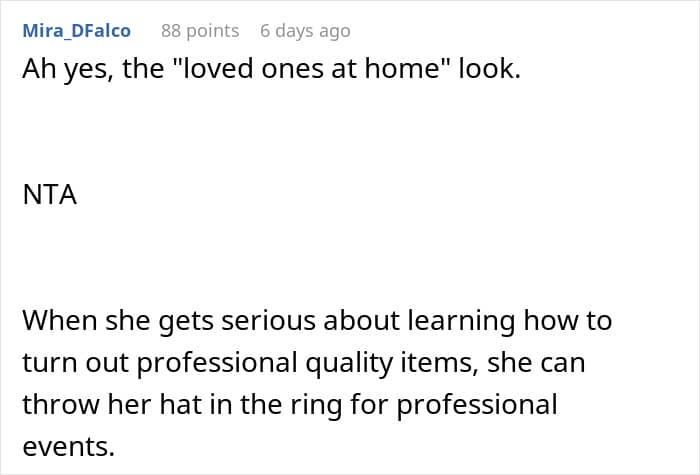Click the line starting 'turn out professional quality'
The image size is (700, 475).
click(x=304, y=363)
